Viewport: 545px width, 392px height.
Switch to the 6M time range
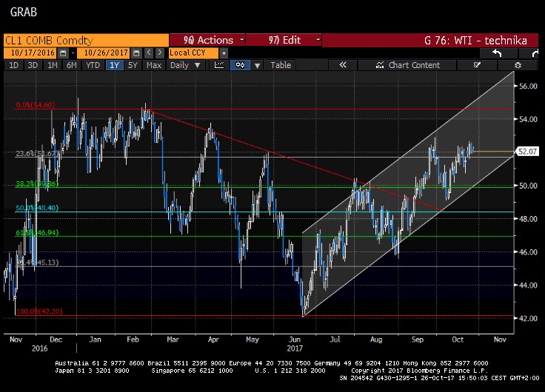[71, 65]
